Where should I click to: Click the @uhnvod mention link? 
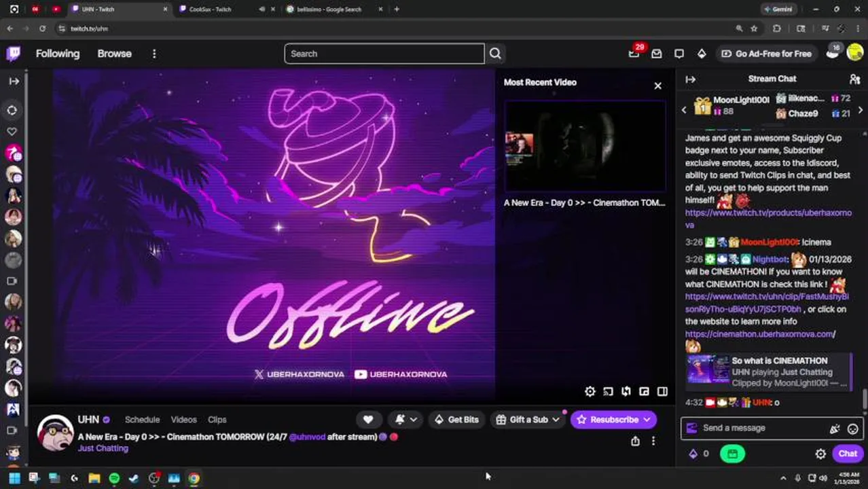click(306, 437)
